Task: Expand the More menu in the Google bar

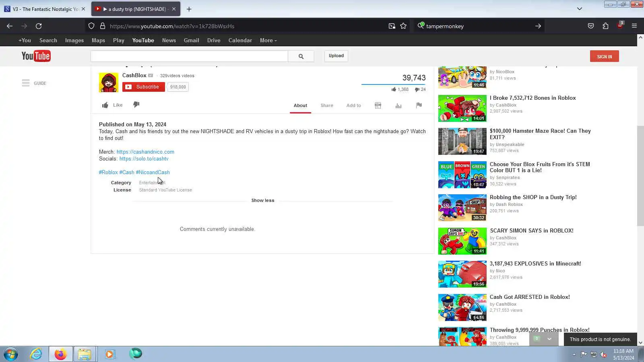Action: [268, 40]
